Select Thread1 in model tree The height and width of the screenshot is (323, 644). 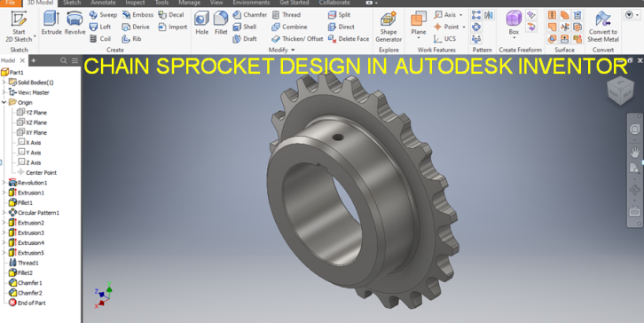click(24, 263)
